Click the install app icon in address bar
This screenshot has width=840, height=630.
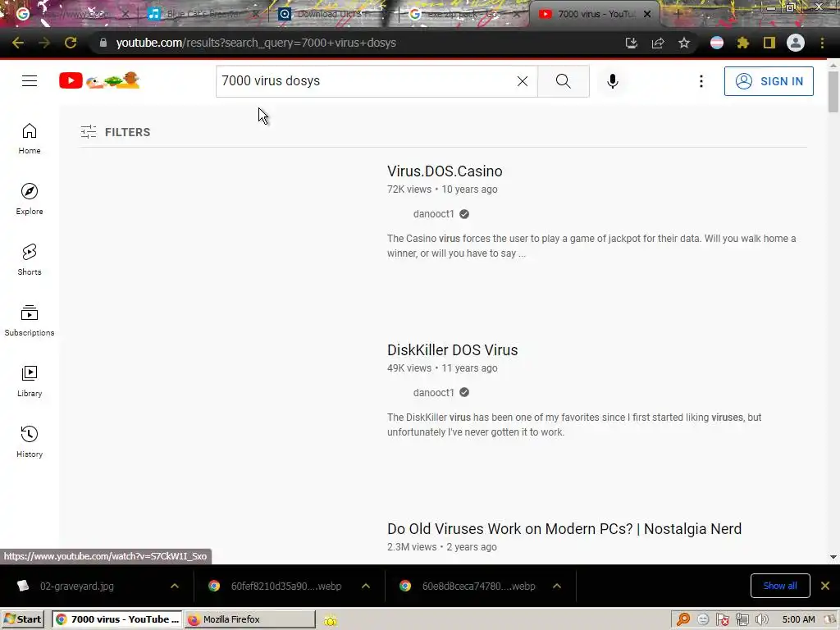point(632,43)
